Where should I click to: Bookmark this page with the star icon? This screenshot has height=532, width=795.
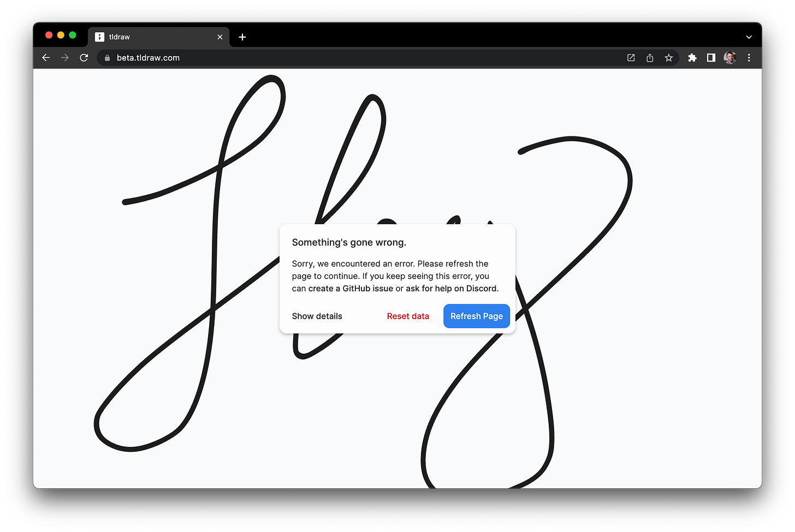668,58
